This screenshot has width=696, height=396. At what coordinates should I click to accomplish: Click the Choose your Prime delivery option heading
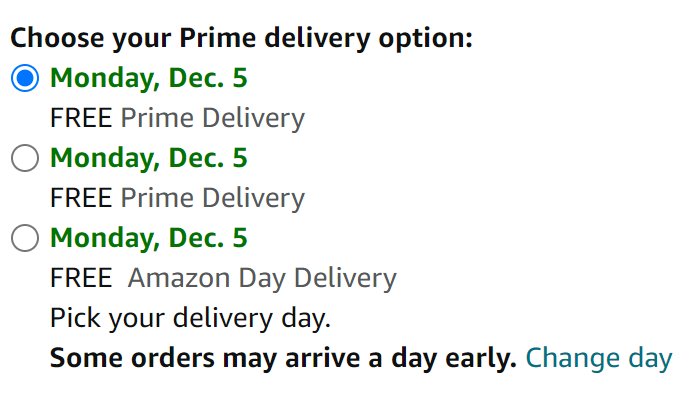(241, 39)
